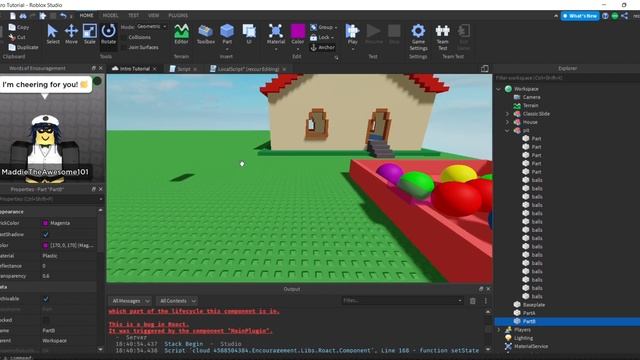Screen dimensions: 640x360
Task: Expand the House model in Explorer
Action: [507, 122]
